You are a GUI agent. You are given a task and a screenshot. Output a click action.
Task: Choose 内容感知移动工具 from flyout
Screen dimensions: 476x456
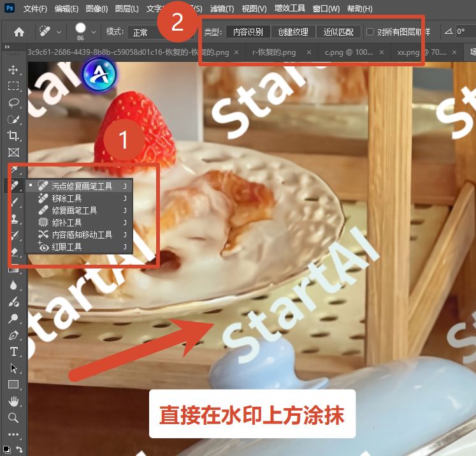(x=79, y=235)
